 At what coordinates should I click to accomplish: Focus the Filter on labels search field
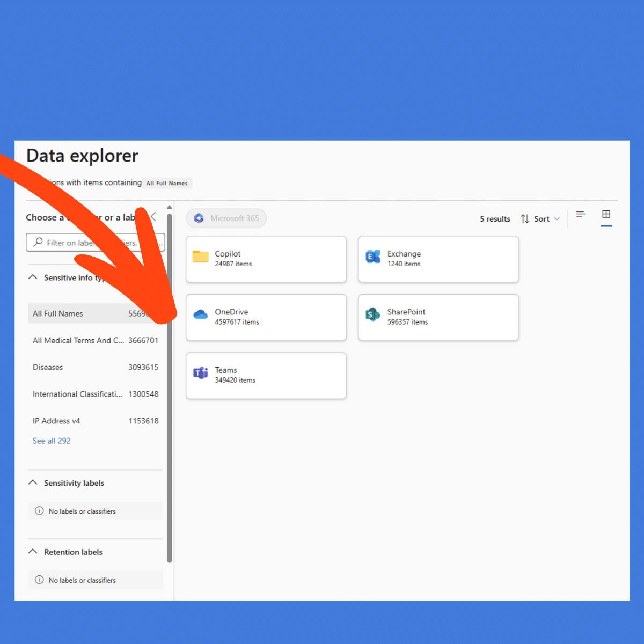(x=96, y=243)
